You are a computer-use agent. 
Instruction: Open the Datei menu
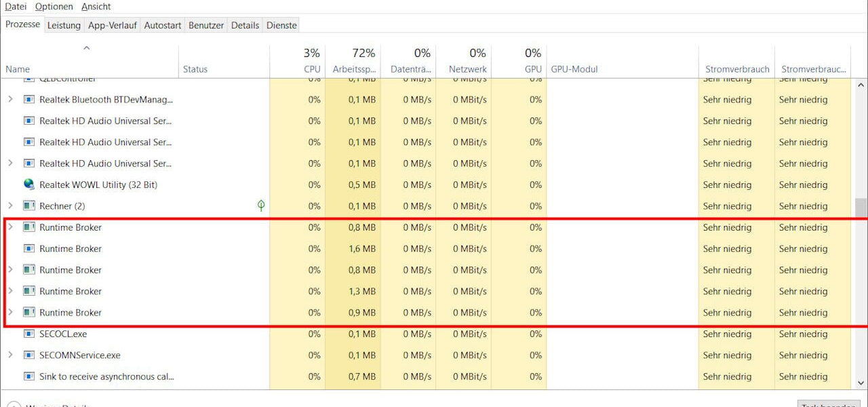pyautogui.click(x=16, y=7)
